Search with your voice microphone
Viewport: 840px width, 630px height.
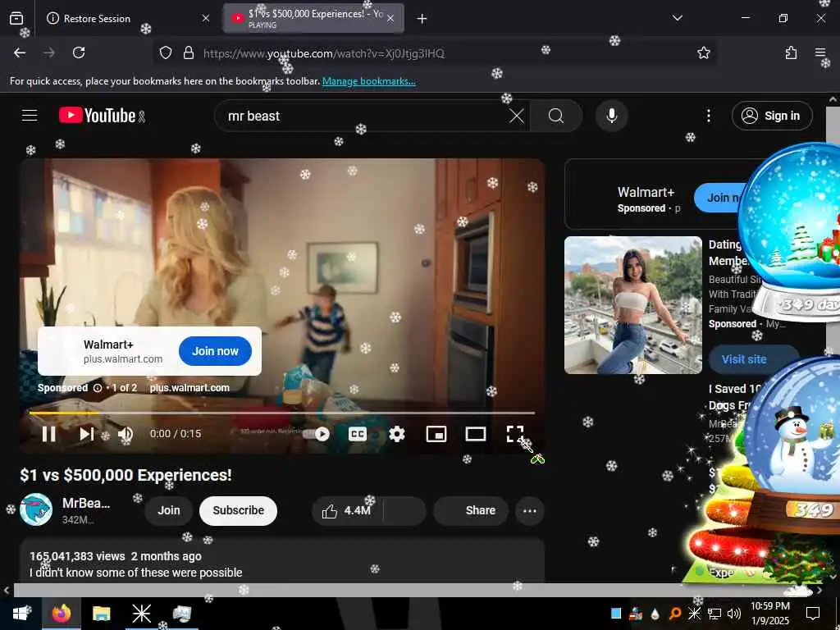pyautogui.click(x=611, y=116)
